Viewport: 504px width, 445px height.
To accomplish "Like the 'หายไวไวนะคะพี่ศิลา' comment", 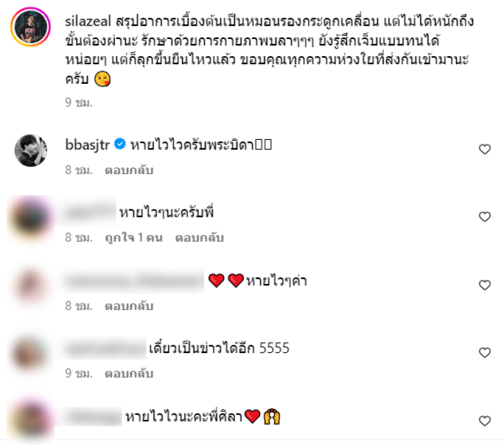I will [484, 420].
